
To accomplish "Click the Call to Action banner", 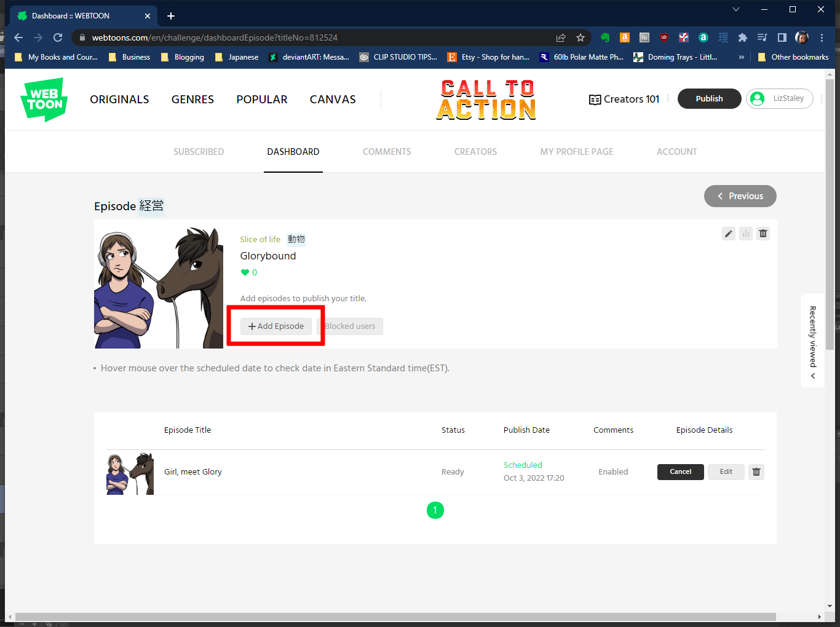I will pyautogui.click(x=486, y=100).
